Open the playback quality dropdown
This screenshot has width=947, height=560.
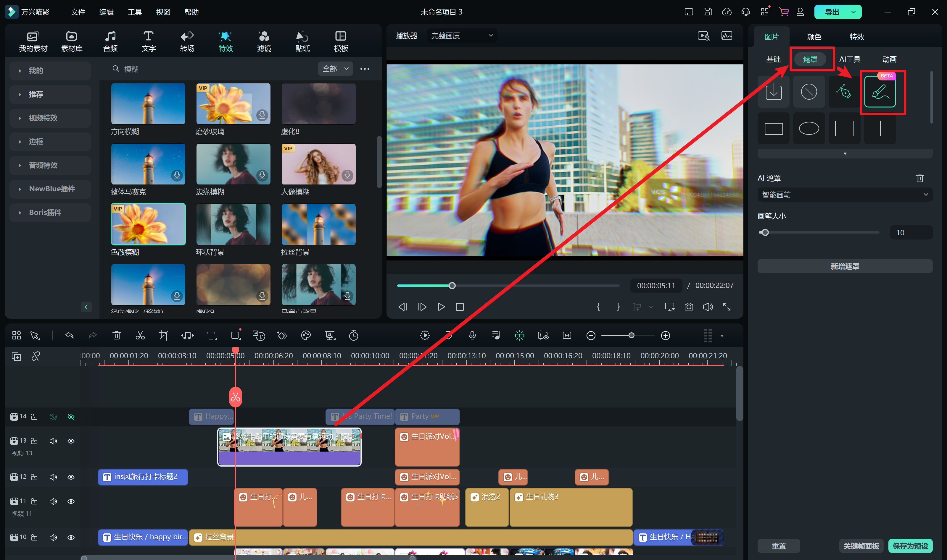462,35
